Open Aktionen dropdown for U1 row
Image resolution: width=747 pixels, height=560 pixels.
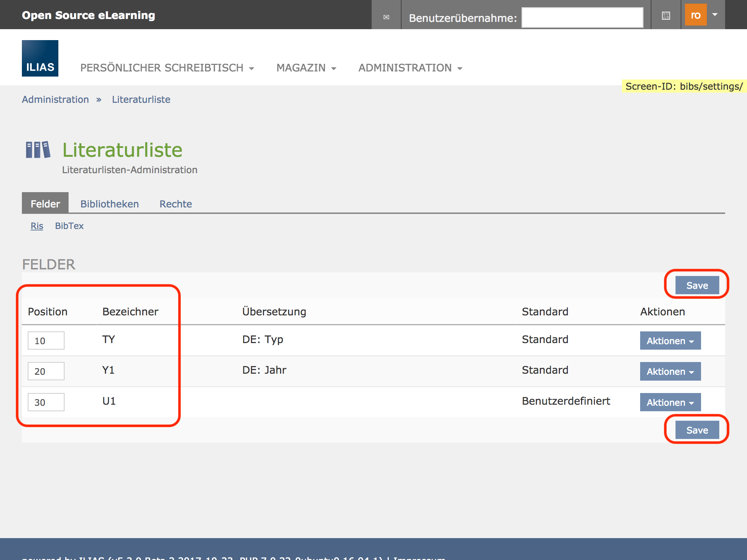click(670, 402)
